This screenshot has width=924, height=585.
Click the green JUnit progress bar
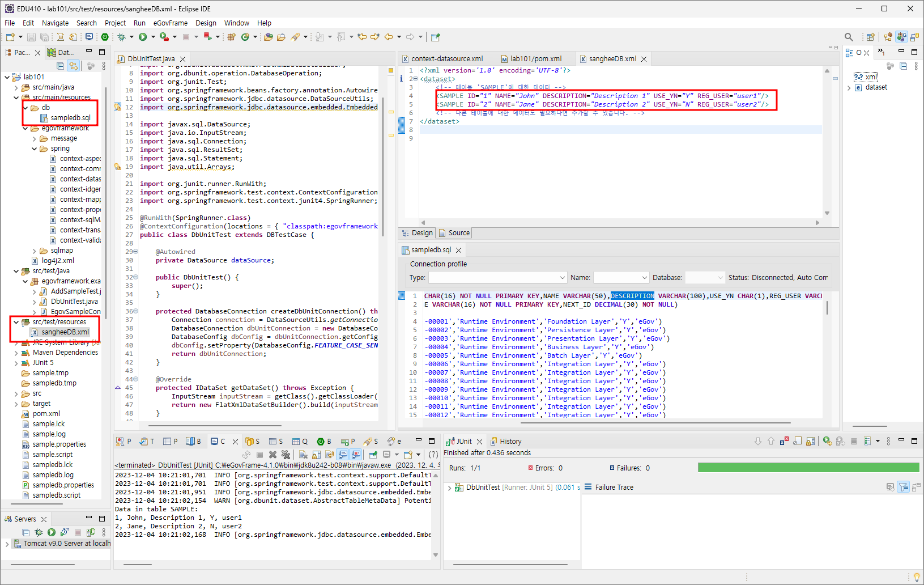pos(808,468)
